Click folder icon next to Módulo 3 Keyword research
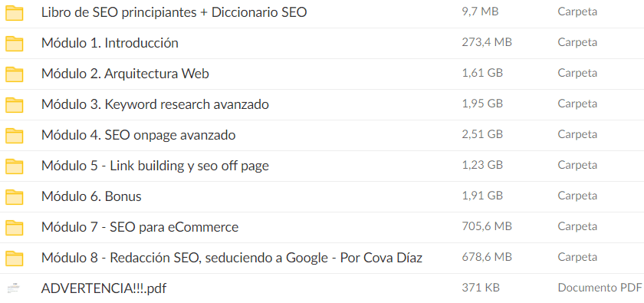Image resolution: width=644 pixels, height=303 pixels. pos(14,105)
